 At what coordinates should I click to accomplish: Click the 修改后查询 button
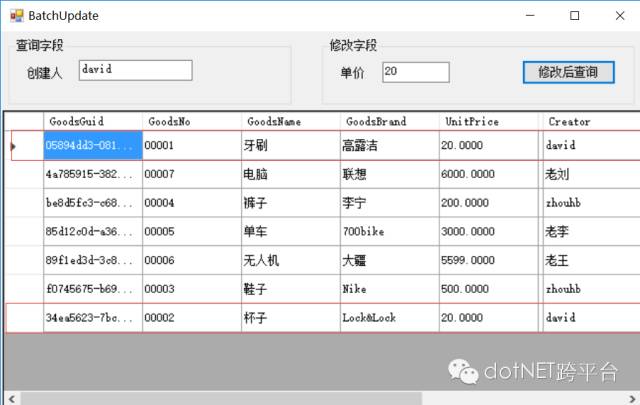coord(569,72)
